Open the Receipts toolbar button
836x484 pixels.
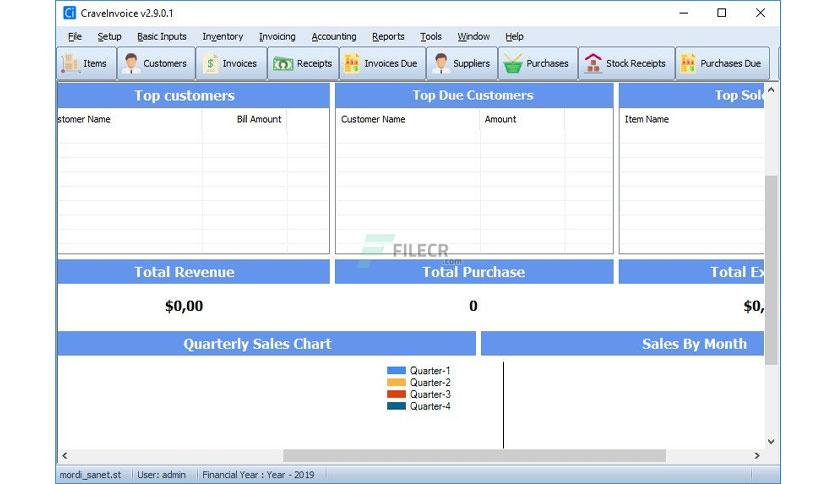(x=303, y=63)
